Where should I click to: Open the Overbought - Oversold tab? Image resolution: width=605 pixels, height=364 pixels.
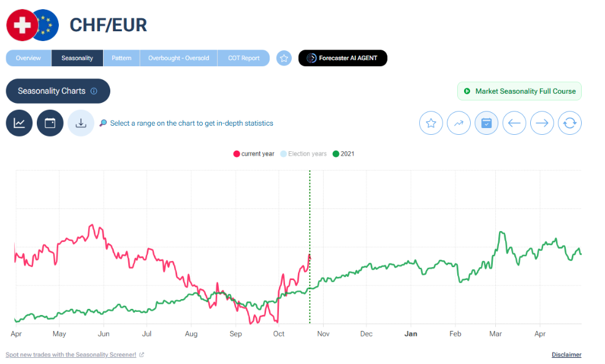tap(178, 58)
